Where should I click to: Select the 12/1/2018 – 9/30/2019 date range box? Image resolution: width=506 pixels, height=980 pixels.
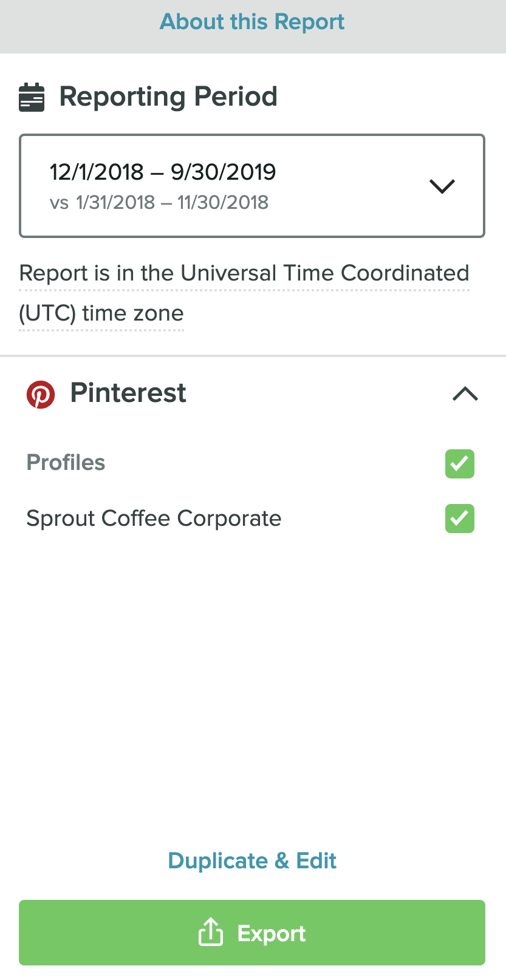[x=252, y=185]
